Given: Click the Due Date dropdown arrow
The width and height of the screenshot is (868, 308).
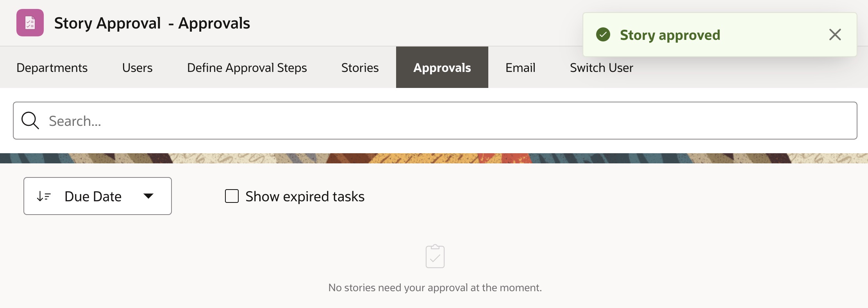Looking at the screenshot, I should pyautogui.click(x=148, y=196).
